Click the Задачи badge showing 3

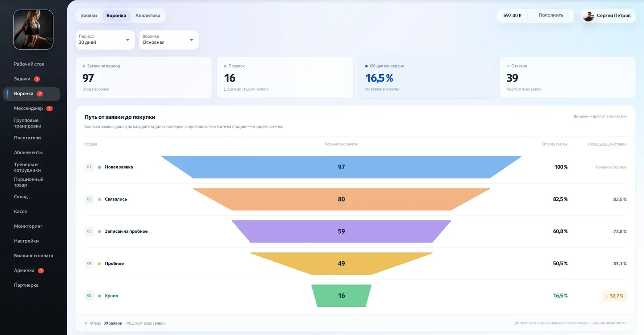[x=37, y=79]
